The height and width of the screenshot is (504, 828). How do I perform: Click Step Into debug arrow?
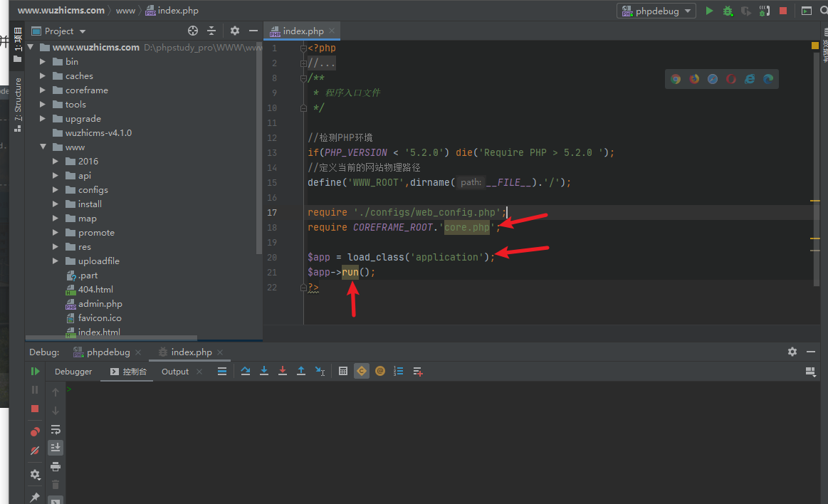[x=264, y=371]
